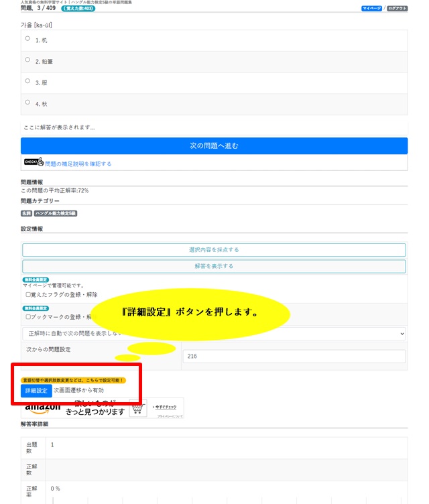Open the 正解時に自動で次の問題 dropdown
429x504 pixels.
click(214, 333)
